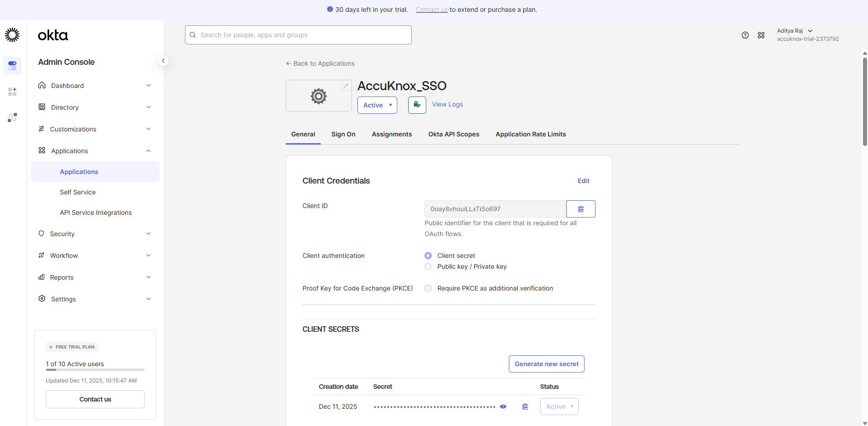Copy the Client ID to clipboard
This screenshot has width=868, height=426.
click(x=580, y=209)
